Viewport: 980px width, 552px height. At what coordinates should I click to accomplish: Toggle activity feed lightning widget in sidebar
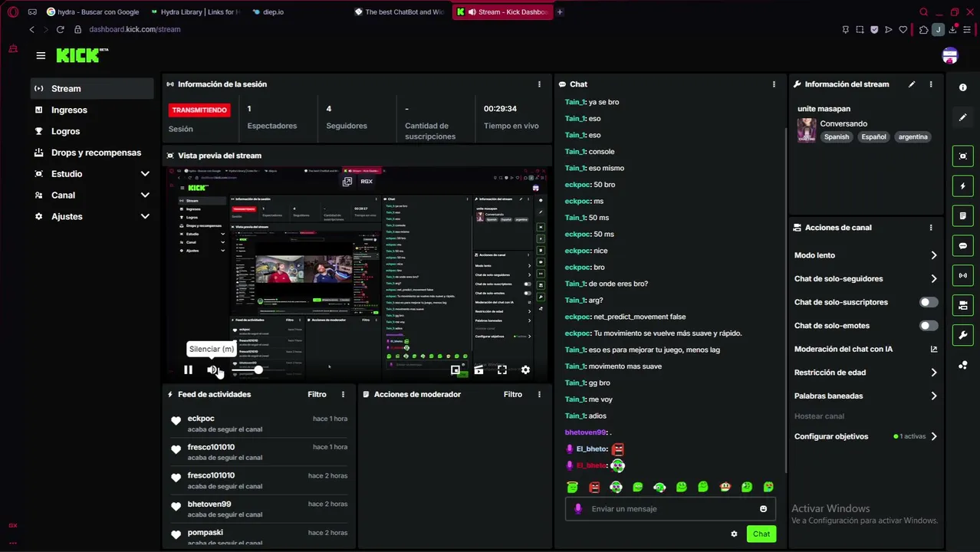coord(963,186)
